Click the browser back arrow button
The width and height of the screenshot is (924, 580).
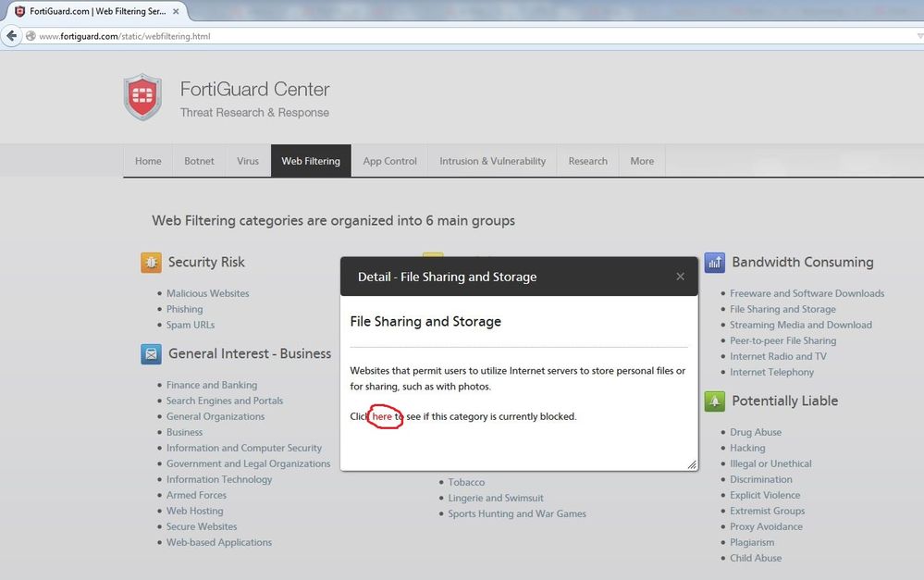[x=11, y=36]
